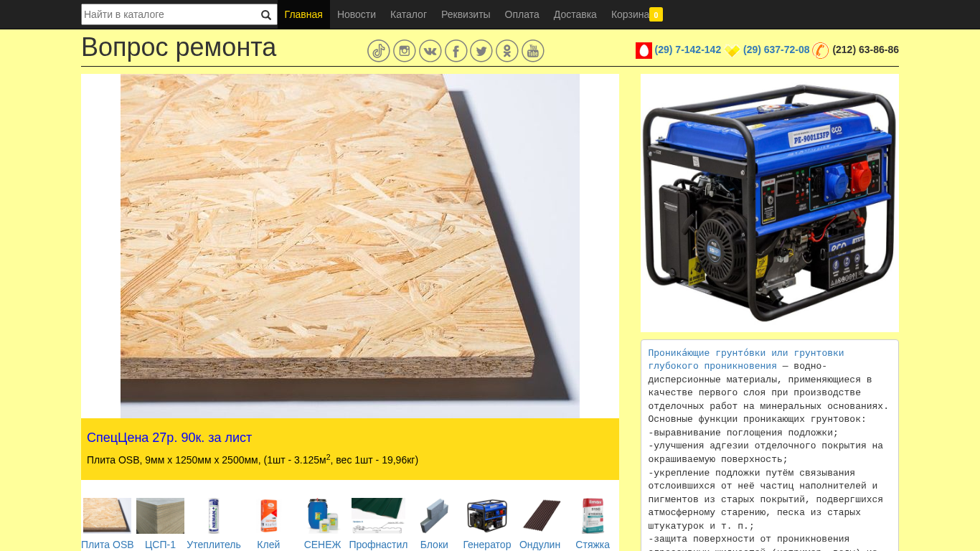
Task: Open the Каталог menu item
Action: coord(408,15)
